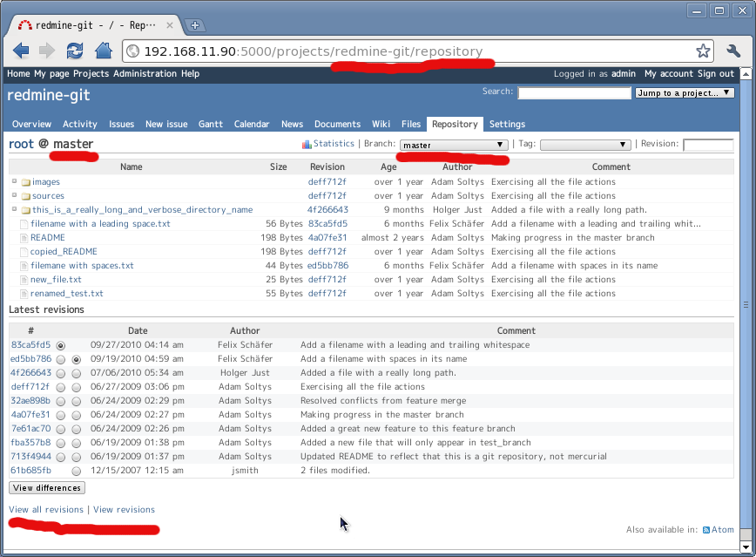Close the redmine-git browser tab
The height and width of the screenshot is (557, 756).
pyautogui.click(x=170, y=25)
